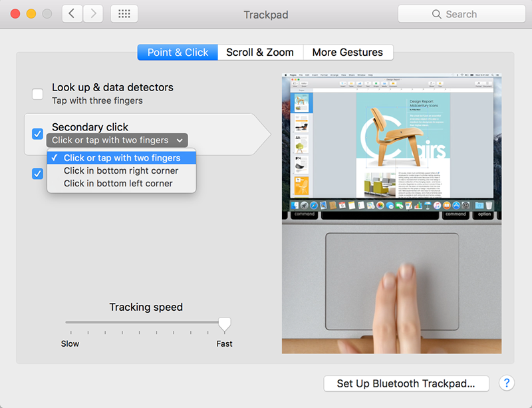Click the forward navigation arrow

click(x=93, y=14)
